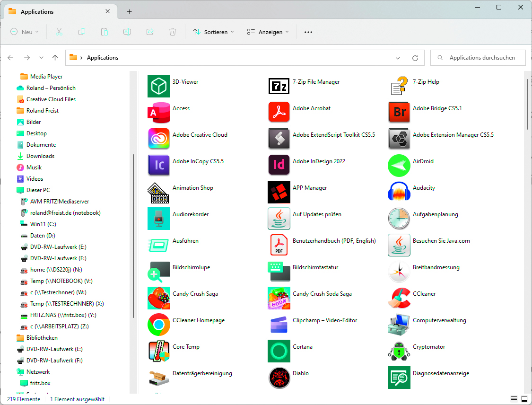The height and width of the screenshot is (405, 532).
Task: Select the Cryptomator robot icon
Action: coord(399,351)
